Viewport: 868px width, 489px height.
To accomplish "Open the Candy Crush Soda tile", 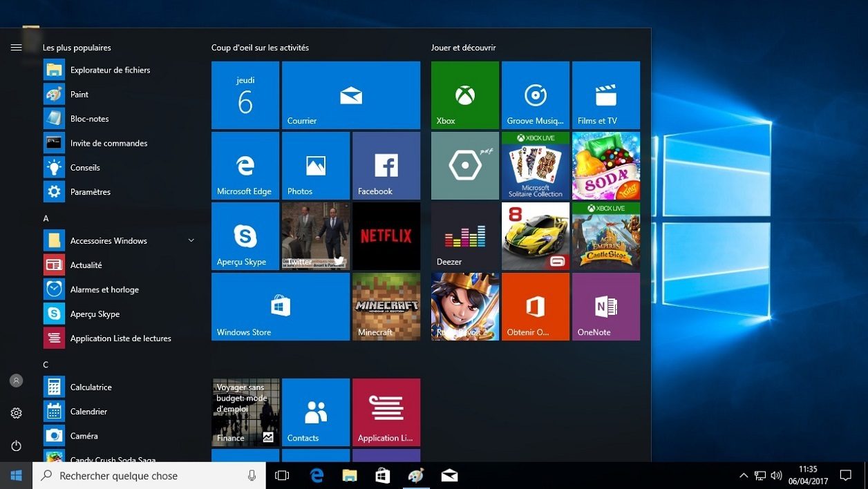I will click(x=606, y=166).
